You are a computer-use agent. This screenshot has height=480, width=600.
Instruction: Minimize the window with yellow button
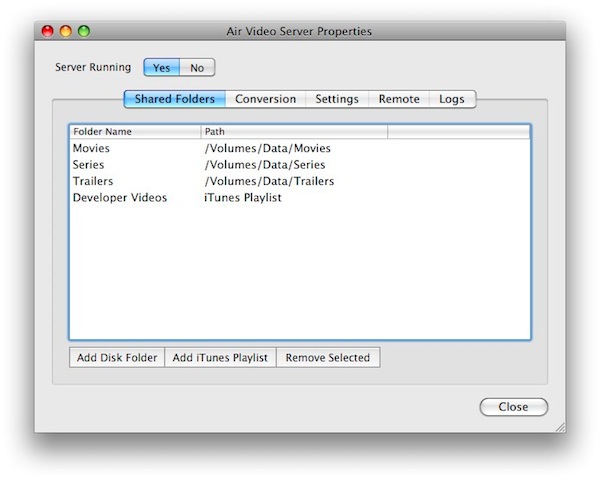click(x=66, y=31)
